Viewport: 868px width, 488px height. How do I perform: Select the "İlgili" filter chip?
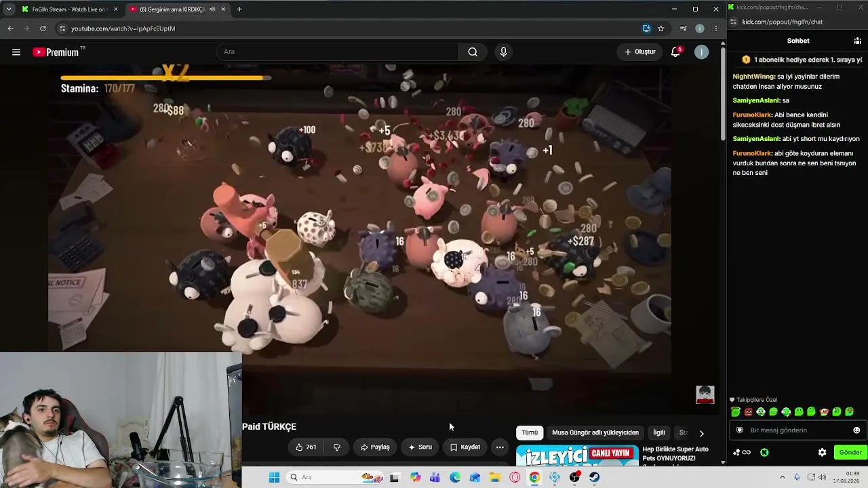click(x=659, y=432)
